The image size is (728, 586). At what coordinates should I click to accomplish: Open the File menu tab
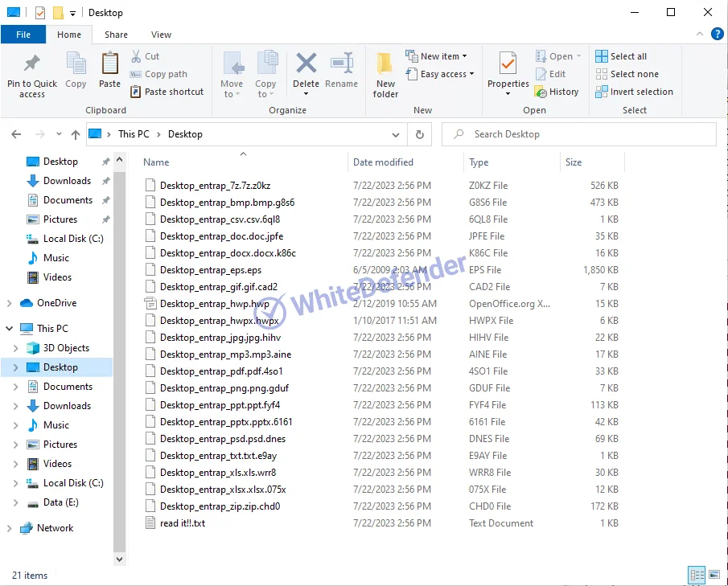23,35
